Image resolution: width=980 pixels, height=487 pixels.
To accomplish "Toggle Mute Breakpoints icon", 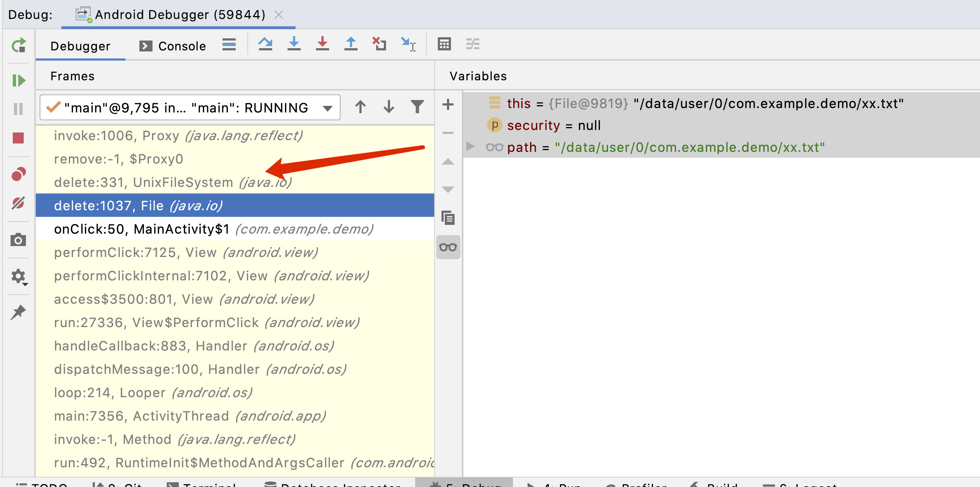I will (x=18, y=203).
